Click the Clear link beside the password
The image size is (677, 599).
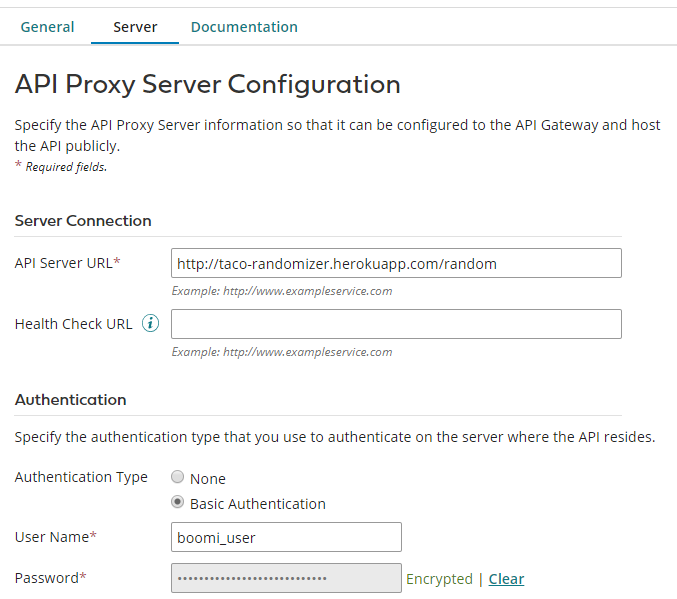click(506, 579)
